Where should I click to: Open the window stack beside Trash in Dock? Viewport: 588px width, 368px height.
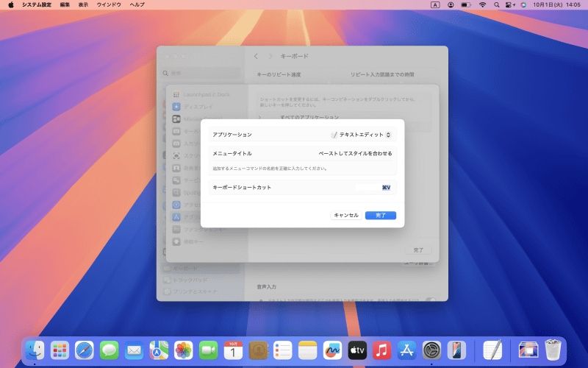pyautogui.click(x=528, y=350)
